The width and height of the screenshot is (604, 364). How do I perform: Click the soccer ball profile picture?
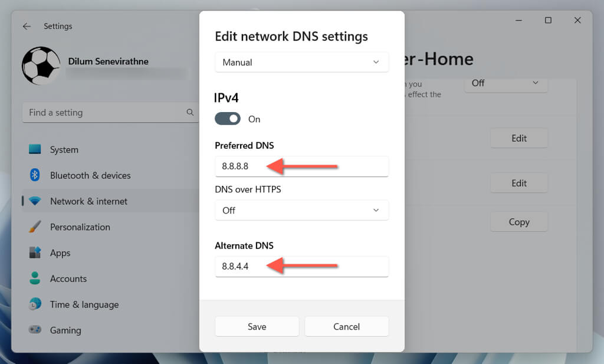41,65
